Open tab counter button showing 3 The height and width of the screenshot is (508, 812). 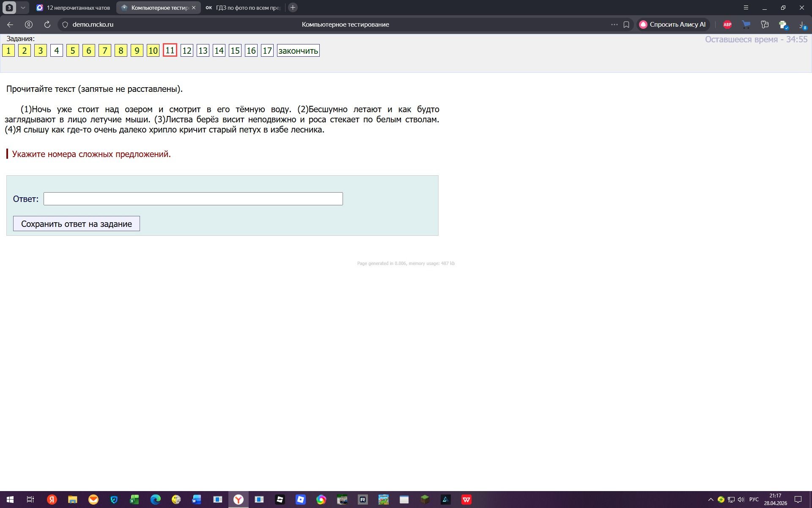coord(9,8)
